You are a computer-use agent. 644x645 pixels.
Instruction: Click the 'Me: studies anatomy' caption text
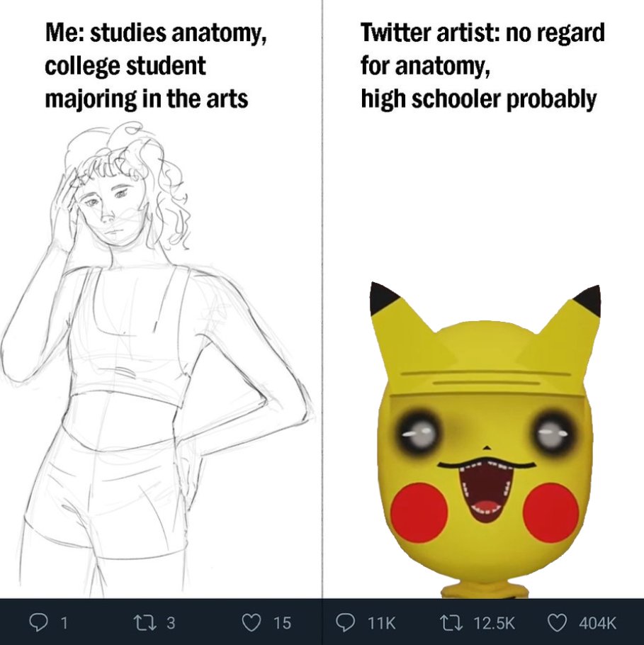(x=157, y=33)
